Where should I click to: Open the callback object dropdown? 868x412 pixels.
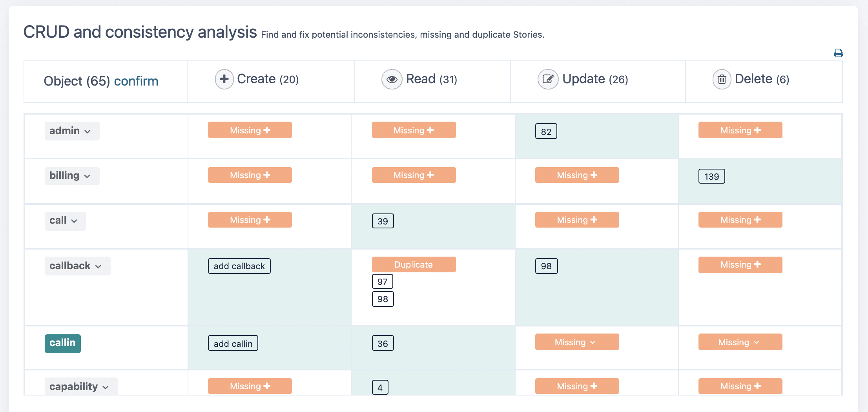(x=77, y=266)
